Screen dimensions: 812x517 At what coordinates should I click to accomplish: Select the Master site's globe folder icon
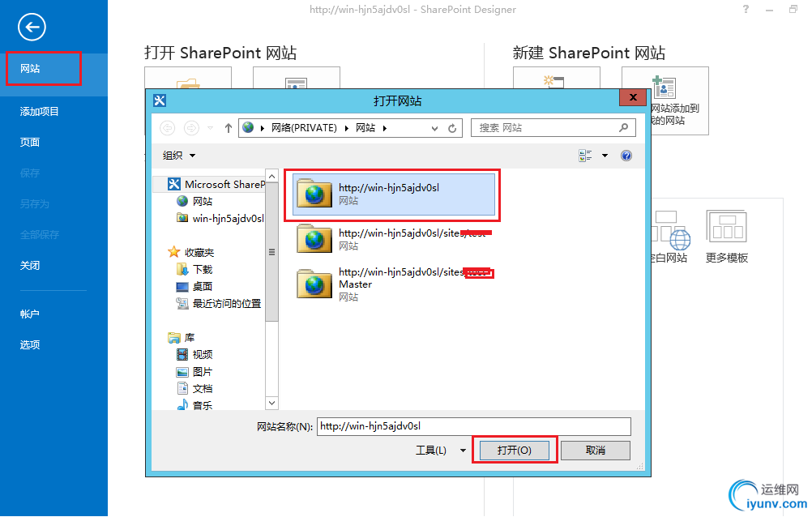pyautogui.click(x=314, y=284)
